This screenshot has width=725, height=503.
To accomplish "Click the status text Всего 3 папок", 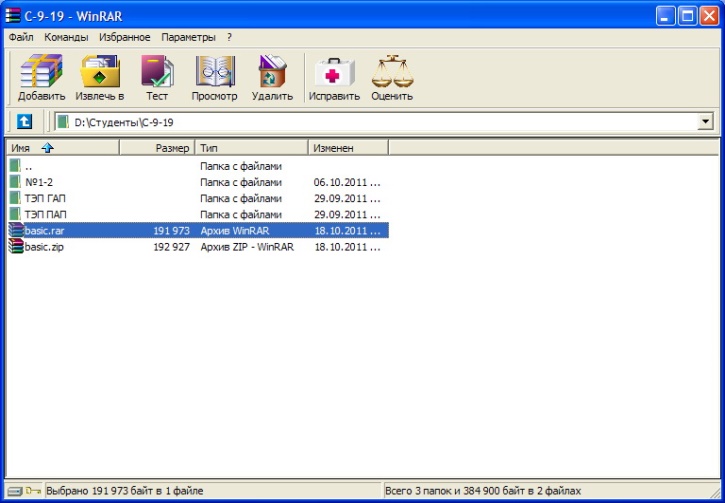I will pos(483,491).
